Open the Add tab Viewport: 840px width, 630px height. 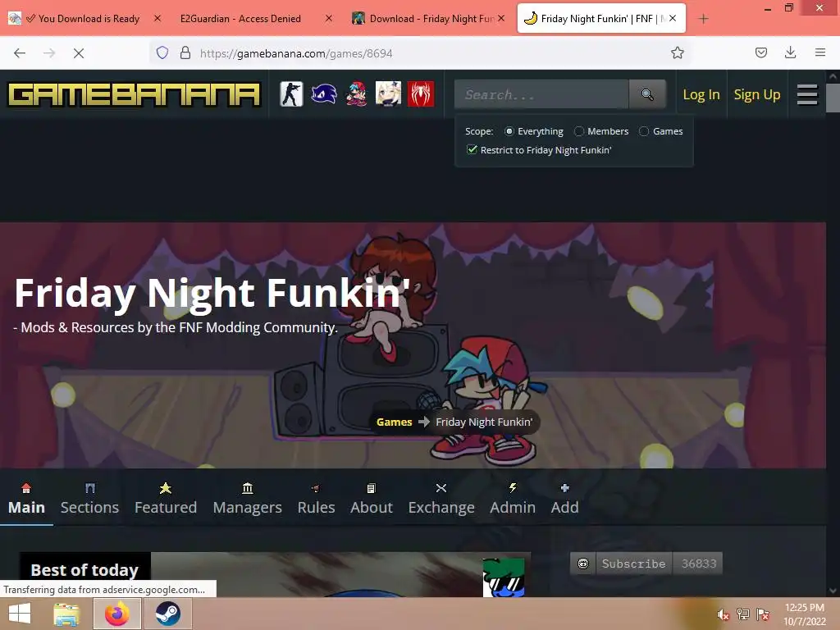click(x=564, y=499)
